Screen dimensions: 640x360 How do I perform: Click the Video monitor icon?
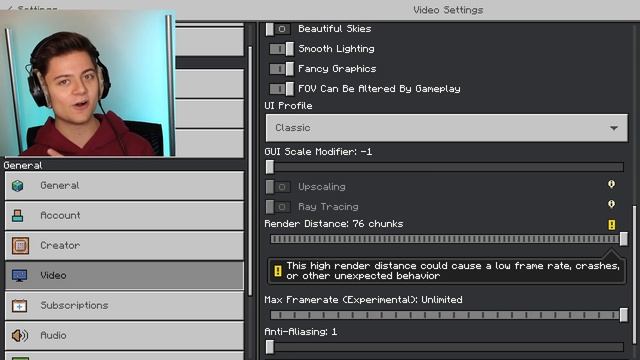pyautogui.click(x=19, y=276)
